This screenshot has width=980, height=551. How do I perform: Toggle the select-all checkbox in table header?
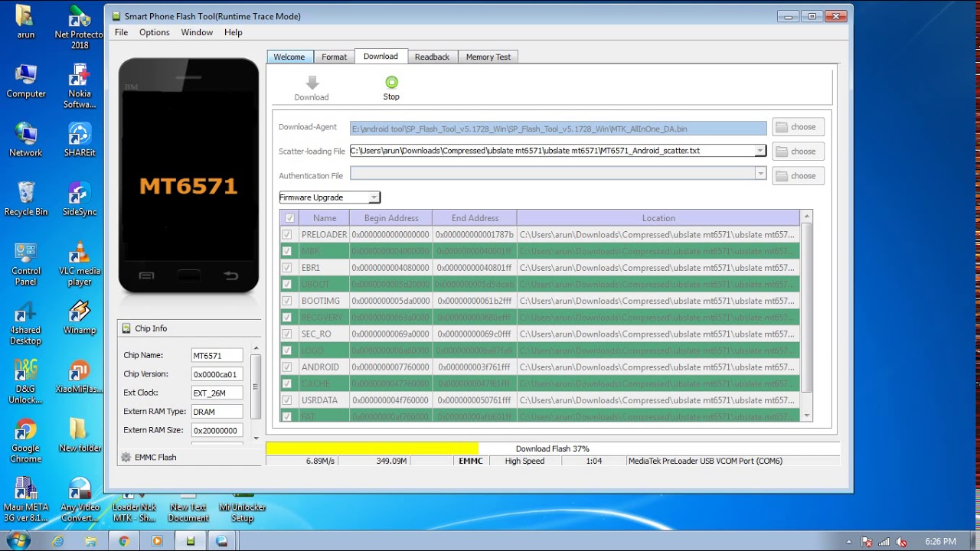point(289,218)
